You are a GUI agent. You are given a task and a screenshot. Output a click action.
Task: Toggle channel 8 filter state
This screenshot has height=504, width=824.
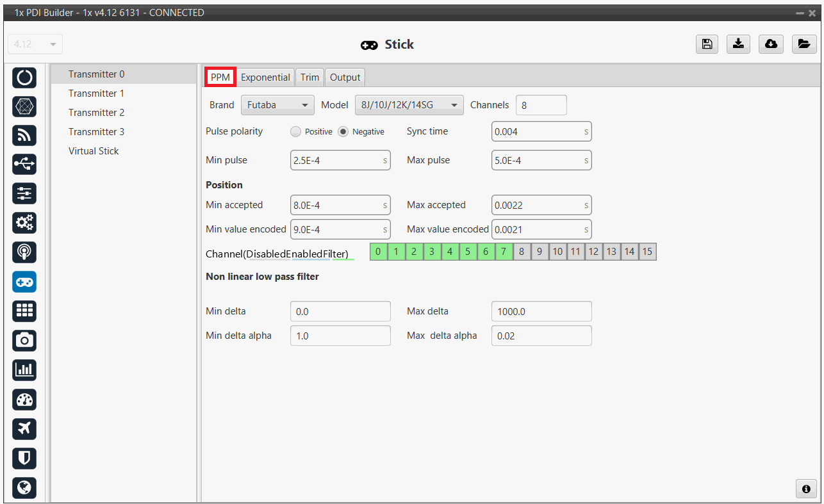pos(522,252)
